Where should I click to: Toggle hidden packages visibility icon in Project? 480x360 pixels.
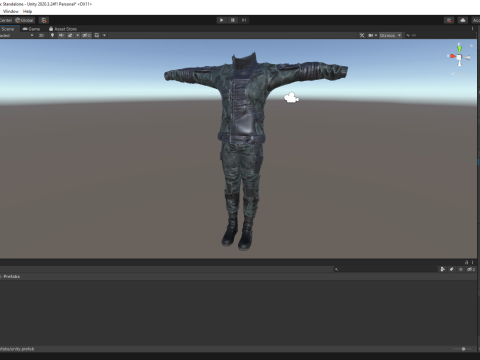pos(471,269)
